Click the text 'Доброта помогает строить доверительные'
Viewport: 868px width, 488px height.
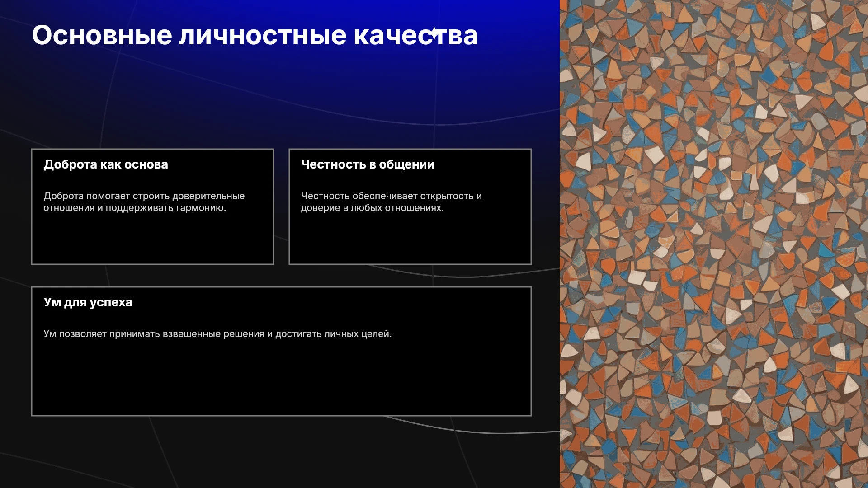(x=144, y=196)
